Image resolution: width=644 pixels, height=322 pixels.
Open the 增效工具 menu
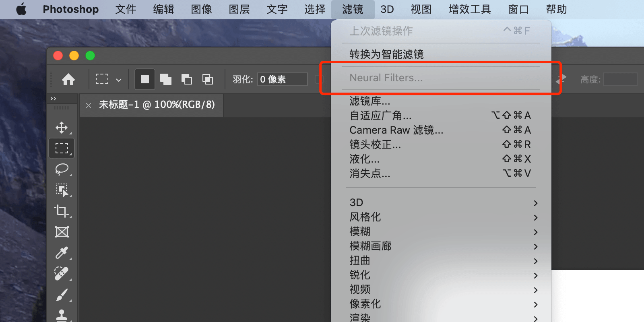[470, 9]
